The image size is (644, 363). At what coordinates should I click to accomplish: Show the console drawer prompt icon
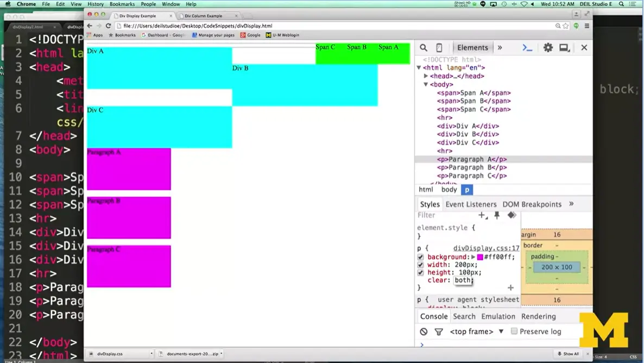(527, 48)
